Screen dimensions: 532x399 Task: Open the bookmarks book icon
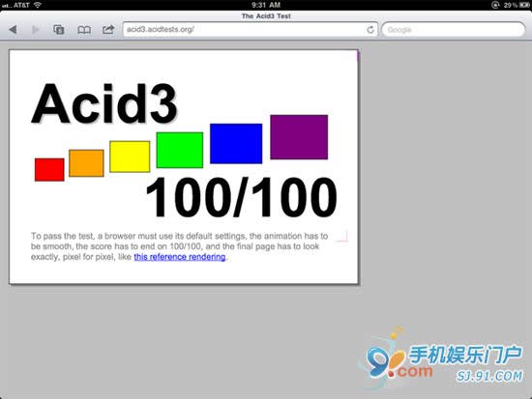84,30
